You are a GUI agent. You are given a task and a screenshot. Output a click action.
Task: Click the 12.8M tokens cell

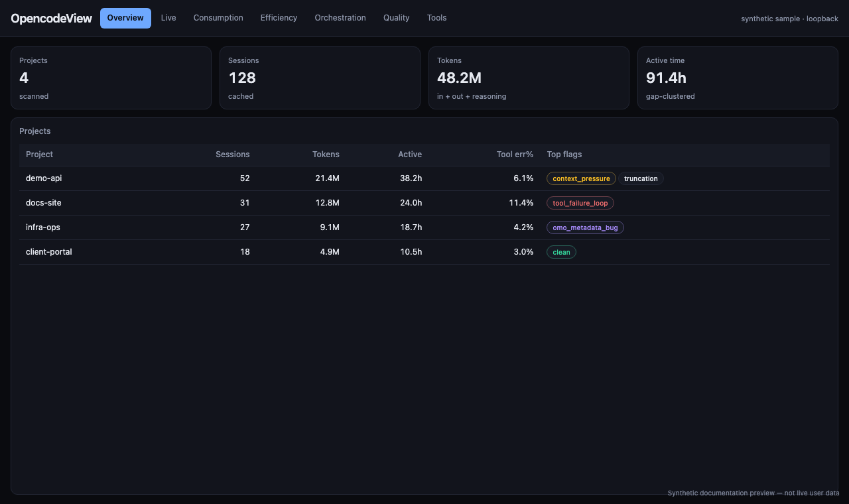pos(327,203)
